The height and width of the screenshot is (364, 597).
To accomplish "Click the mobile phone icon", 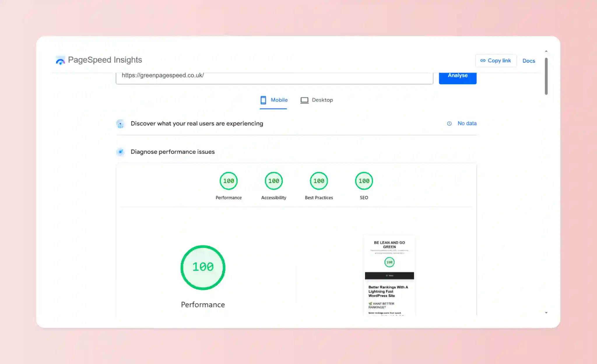I will pos(263,100).
